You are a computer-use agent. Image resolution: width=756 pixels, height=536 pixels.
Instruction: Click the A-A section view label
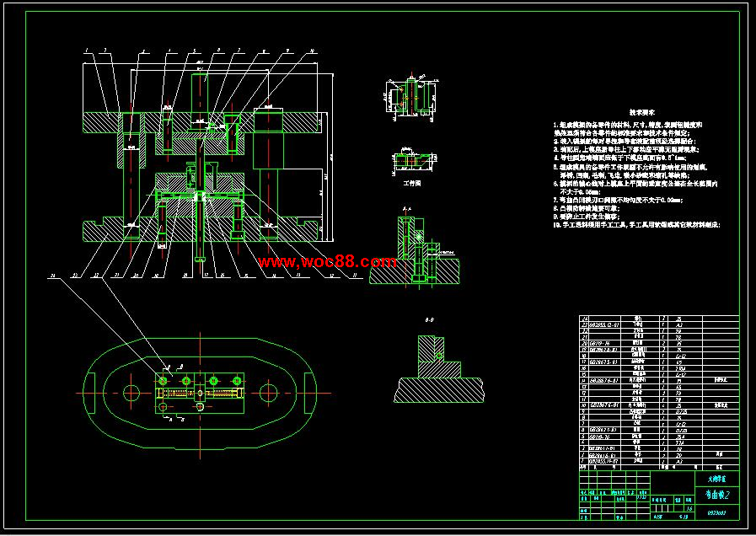(x=406, y=209)
